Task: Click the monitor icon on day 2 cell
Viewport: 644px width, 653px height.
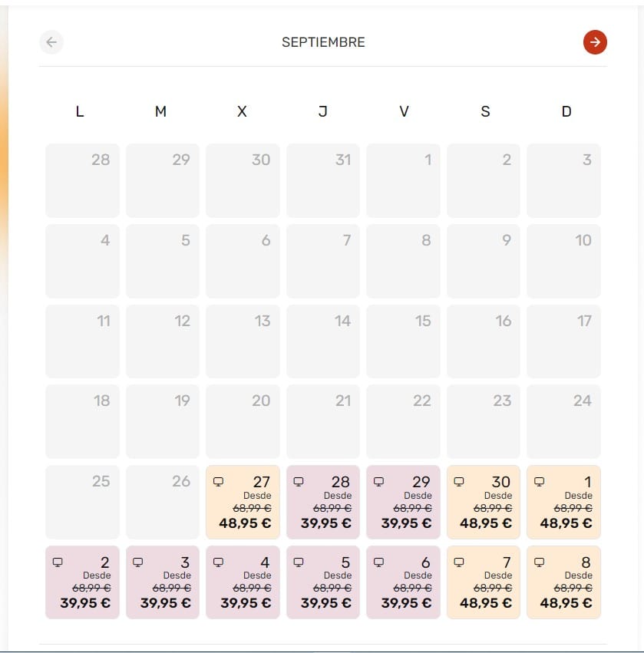Action: (58, 562)
